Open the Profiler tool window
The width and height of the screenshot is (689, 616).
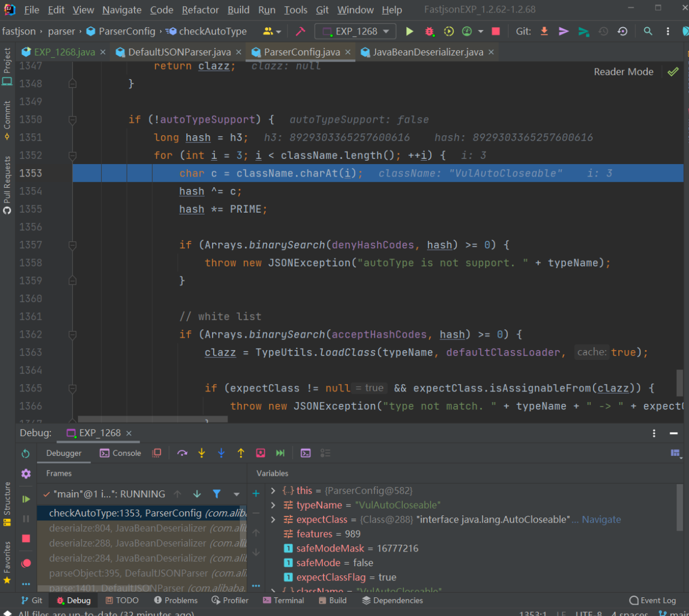click(x=230, y=600)
